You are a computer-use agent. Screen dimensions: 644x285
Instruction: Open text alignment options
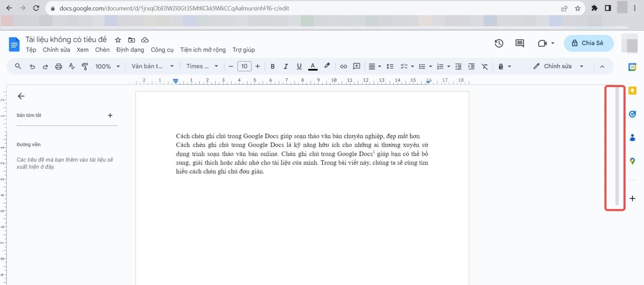click(x=375, y=67)
